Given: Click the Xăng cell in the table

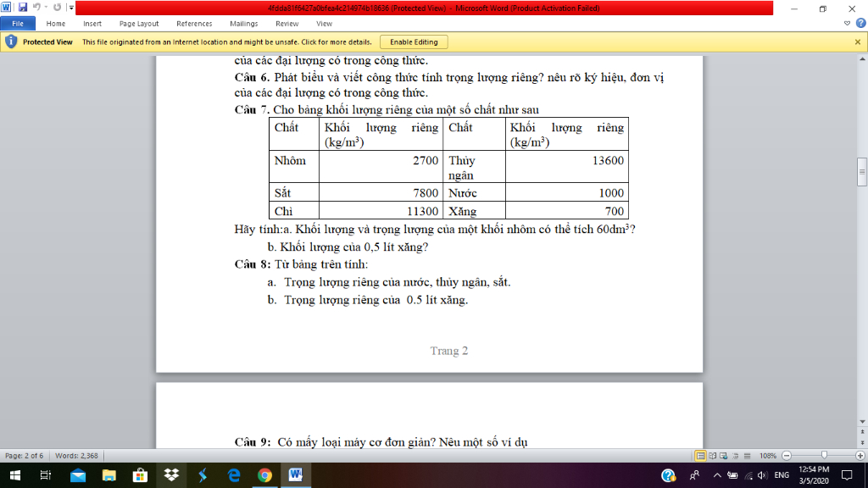Looking at the screenshot, I should point(474,211).
